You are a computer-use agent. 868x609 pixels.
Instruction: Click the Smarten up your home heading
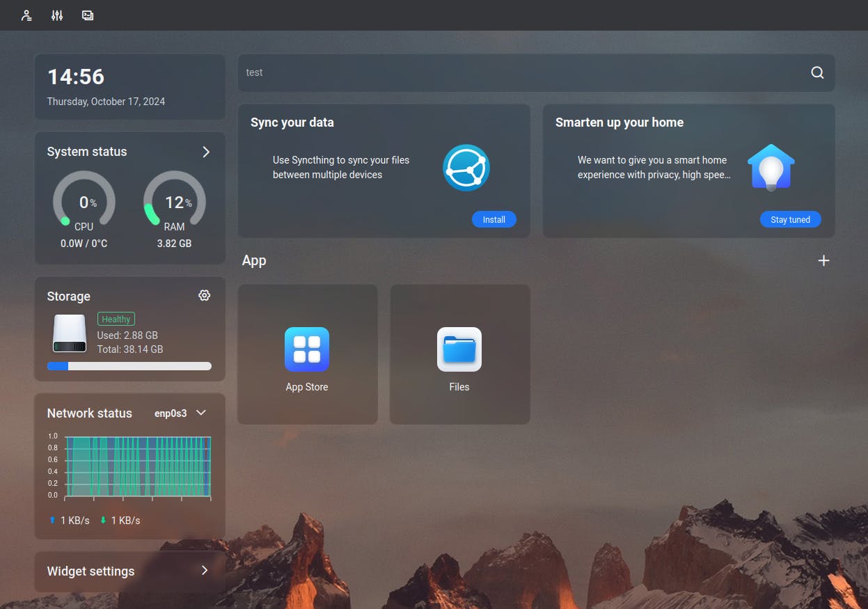(620, 122)
